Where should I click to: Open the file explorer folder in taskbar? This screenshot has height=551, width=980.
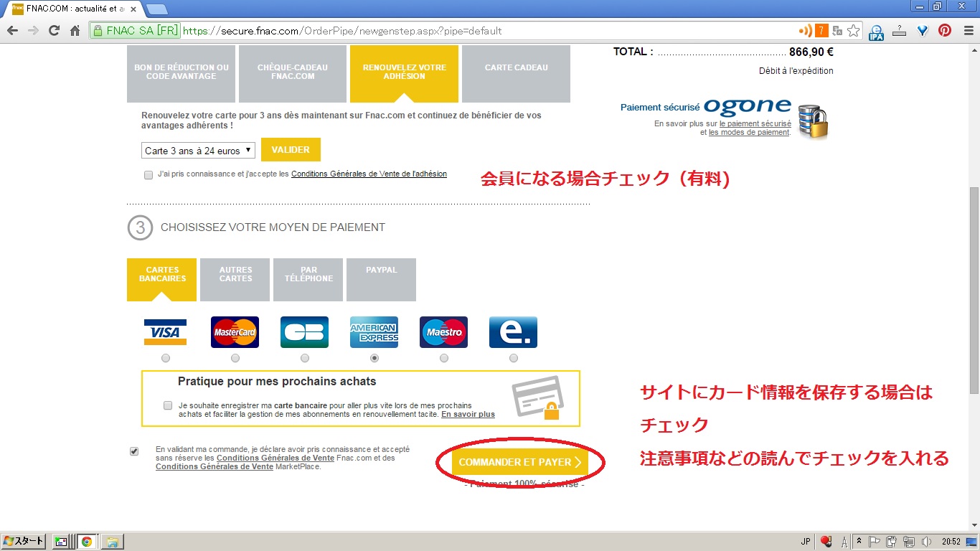point(111,542)
